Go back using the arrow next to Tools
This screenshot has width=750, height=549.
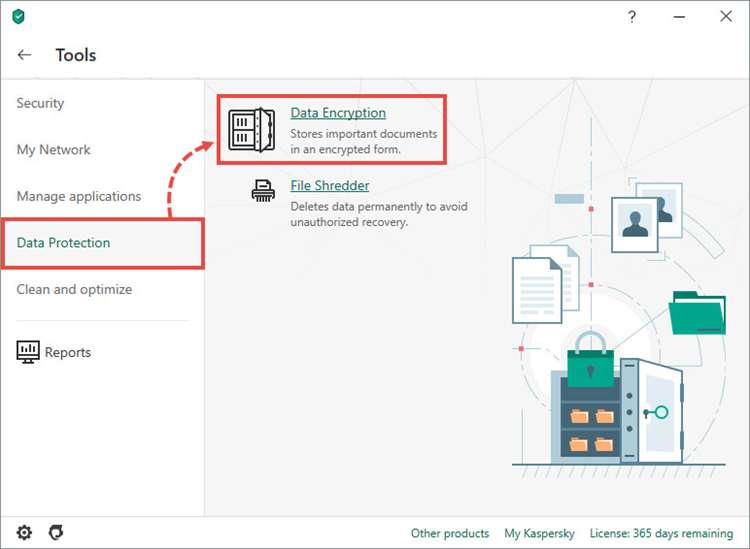click(24, 55)
